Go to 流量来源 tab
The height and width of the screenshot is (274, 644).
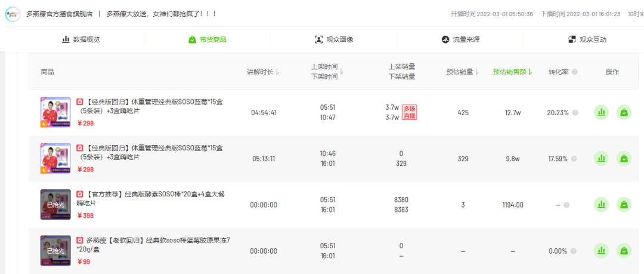coord(460,39)
